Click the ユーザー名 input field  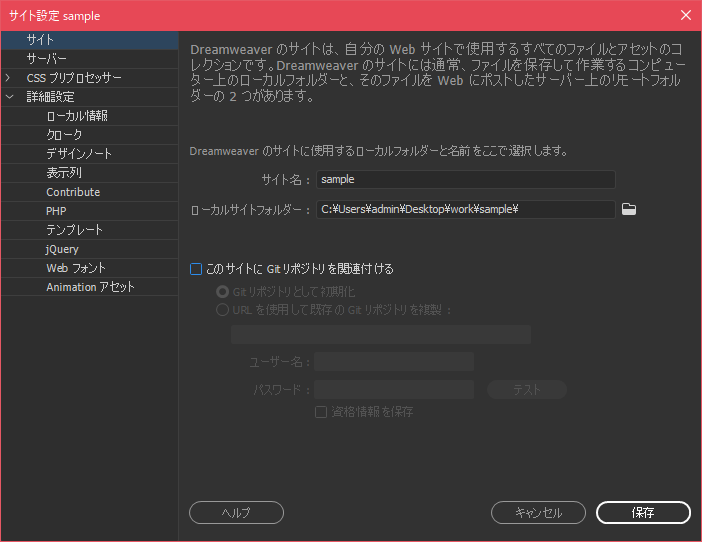pos(394,362)
